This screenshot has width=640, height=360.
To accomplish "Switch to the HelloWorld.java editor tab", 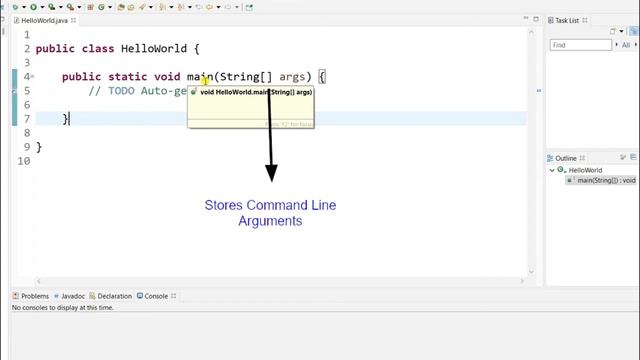I will click(44, 20).
